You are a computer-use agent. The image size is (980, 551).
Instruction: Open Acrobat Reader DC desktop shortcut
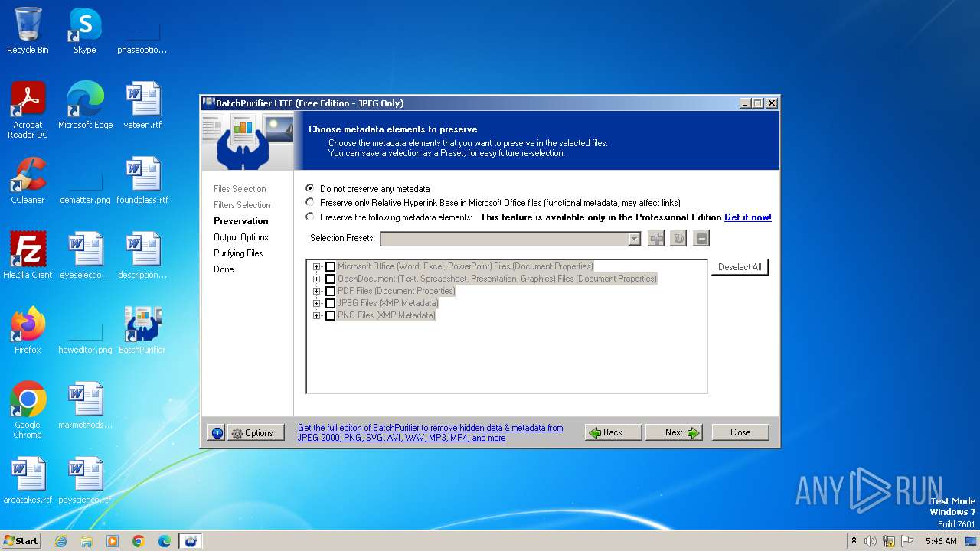28,110
